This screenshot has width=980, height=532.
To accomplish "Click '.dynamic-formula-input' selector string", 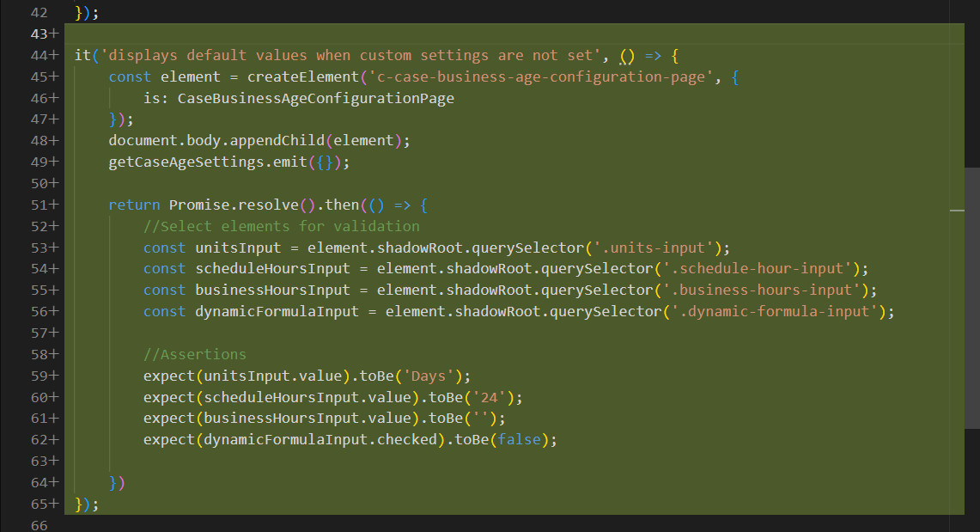I will click(x=775, y=312).
